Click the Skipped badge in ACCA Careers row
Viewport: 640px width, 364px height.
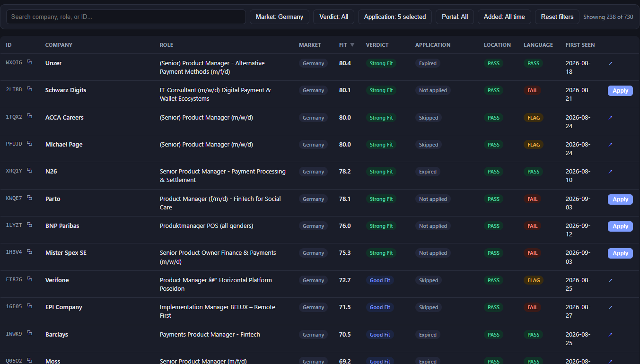coord(429,118)
